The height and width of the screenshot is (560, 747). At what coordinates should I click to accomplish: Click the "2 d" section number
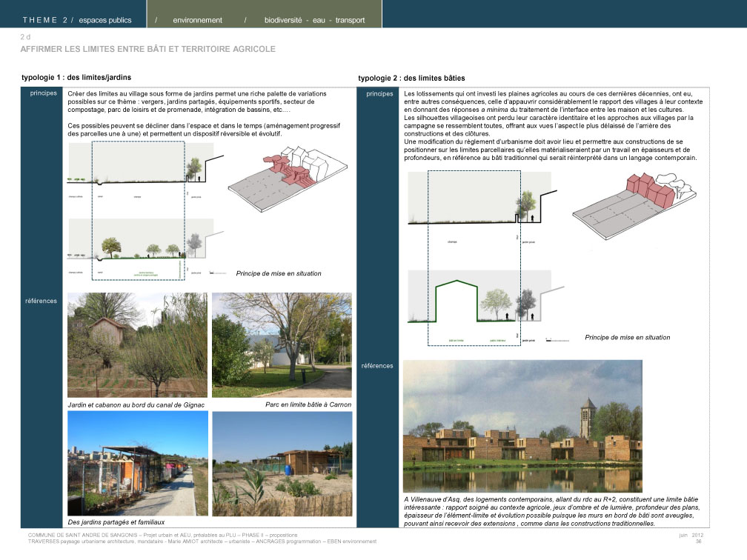point(25,37)
